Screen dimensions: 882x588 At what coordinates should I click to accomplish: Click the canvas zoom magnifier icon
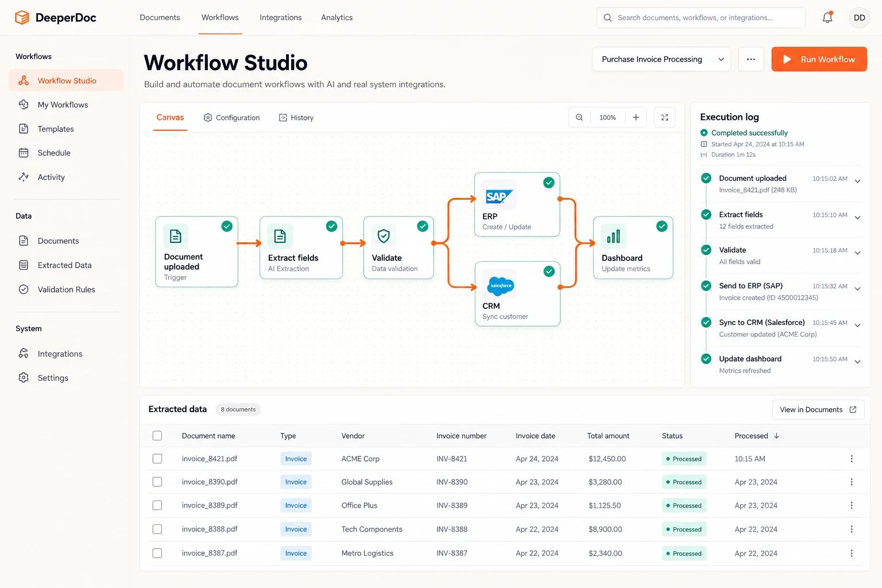(x=579, y=118)
